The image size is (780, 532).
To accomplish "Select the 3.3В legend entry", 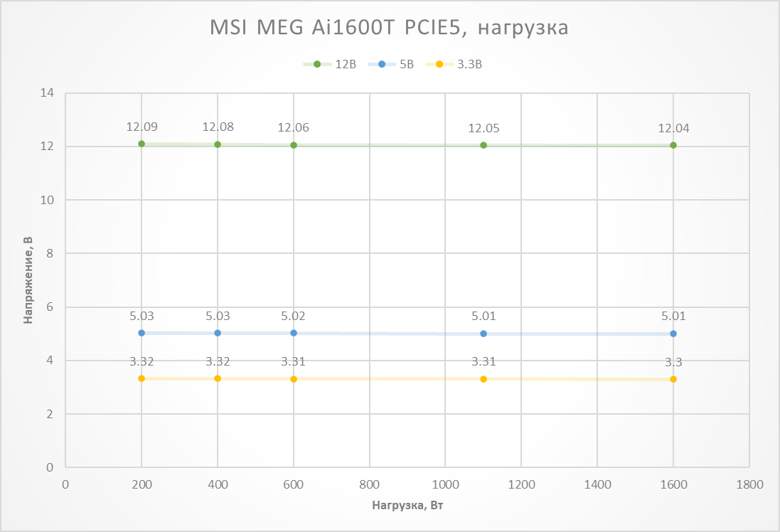I will pos(454,64).
